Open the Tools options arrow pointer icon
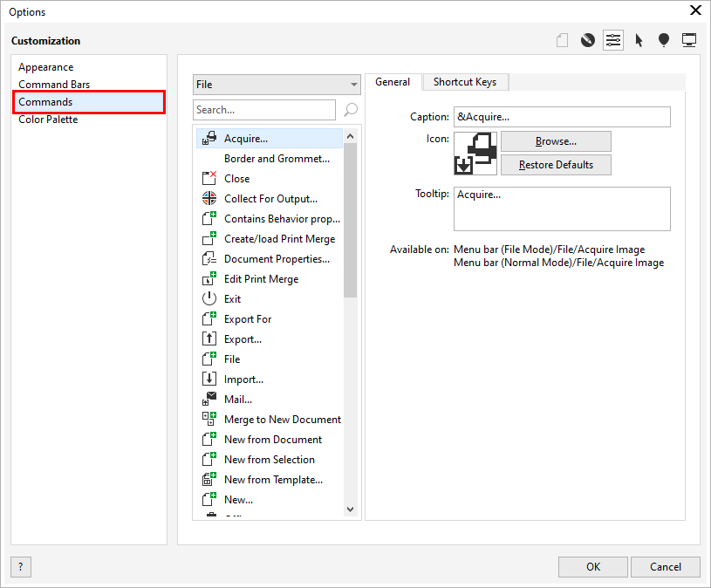This screenshot has height=588, width=711. (639, 40)
